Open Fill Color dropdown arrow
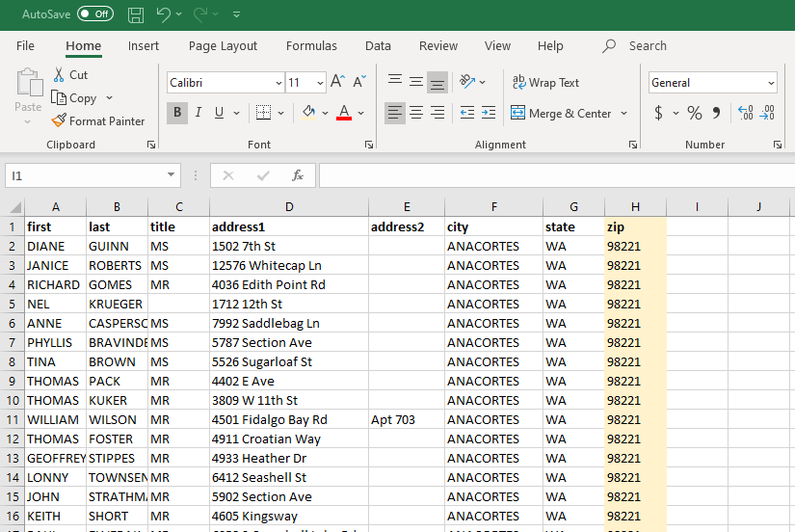The width and height of the screenshot is (795, 532). [325, 113]
